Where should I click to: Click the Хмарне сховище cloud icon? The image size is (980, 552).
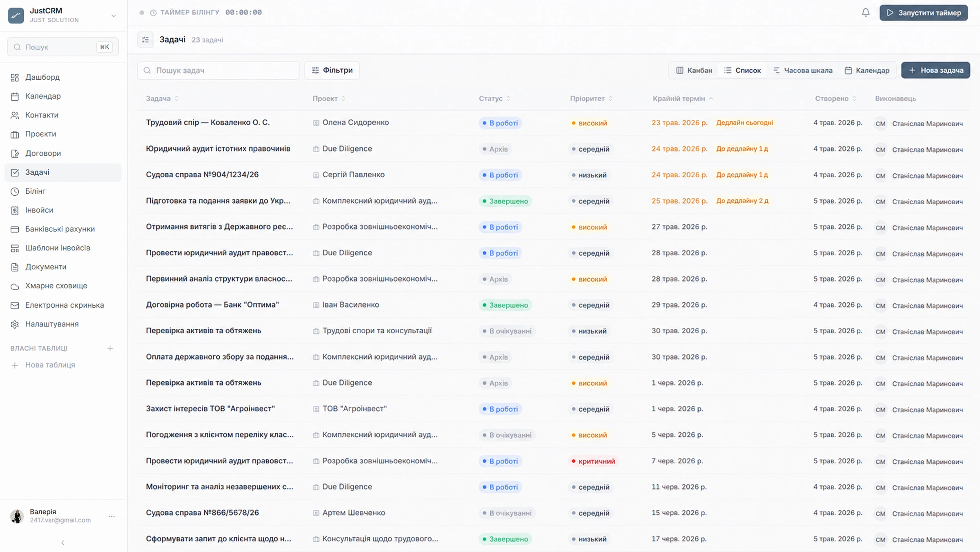point(15,286)
